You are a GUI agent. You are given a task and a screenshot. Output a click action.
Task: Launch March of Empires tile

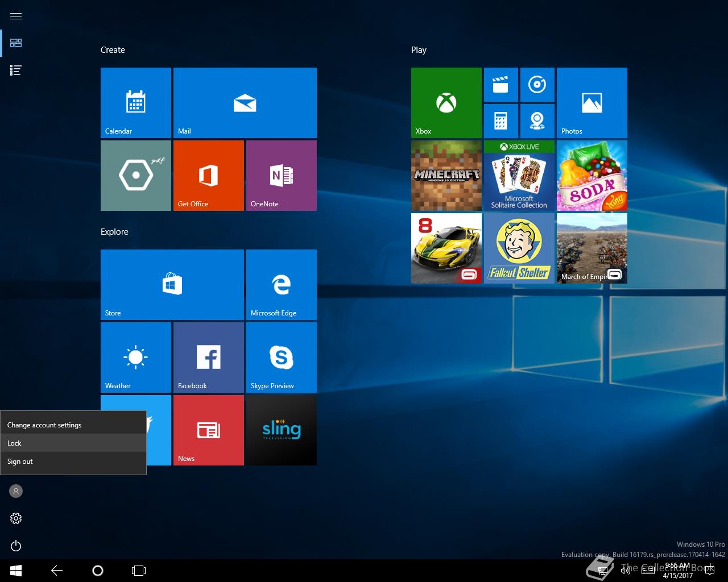point(592,248)
